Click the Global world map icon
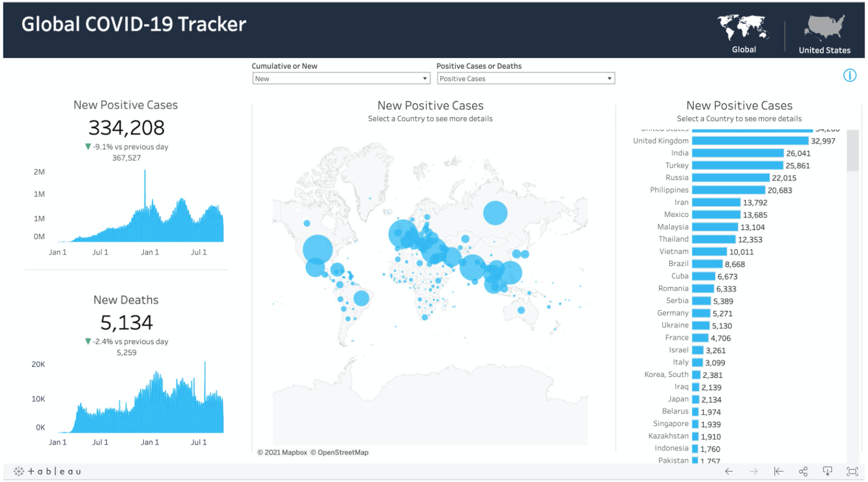 coord(743,28)
